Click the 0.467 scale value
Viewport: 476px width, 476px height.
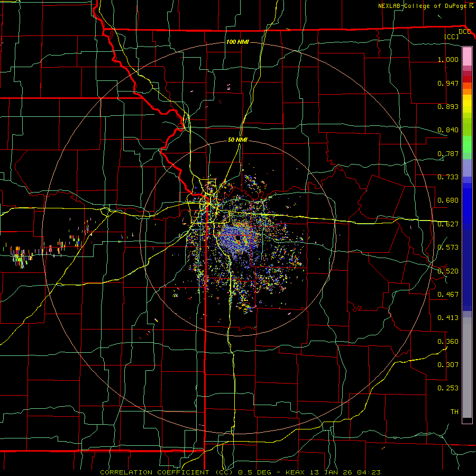tap(448, 295)
